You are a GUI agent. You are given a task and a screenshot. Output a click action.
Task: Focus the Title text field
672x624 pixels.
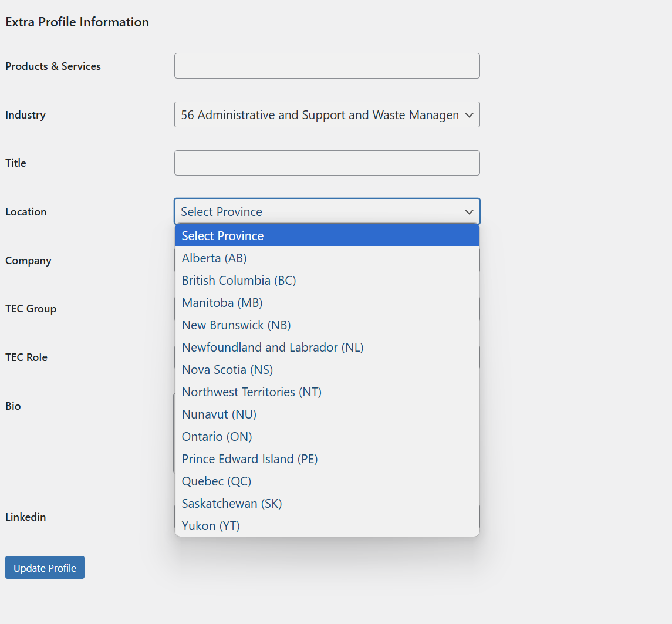pos(327,163)
